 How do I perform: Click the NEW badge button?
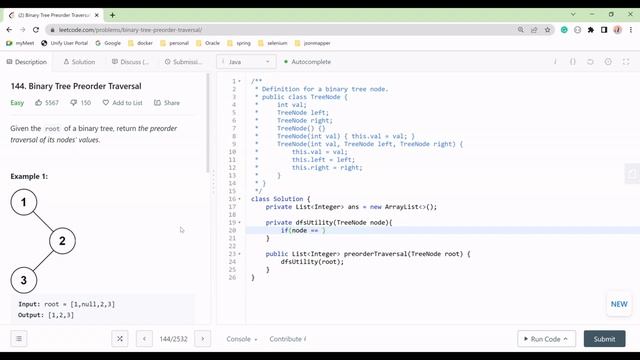click(x=619, y=304)
